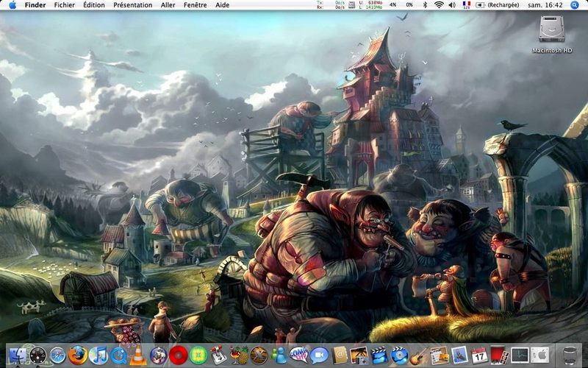Toggle Bluetooth status menu
Image resolution: width=588 pixels, height=368 pixels.
click(x=425, y=5)
